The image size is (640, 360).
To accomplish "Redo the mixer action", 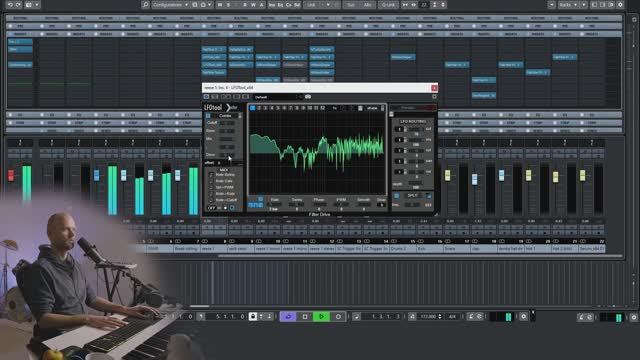I will (x=18, y=4).
